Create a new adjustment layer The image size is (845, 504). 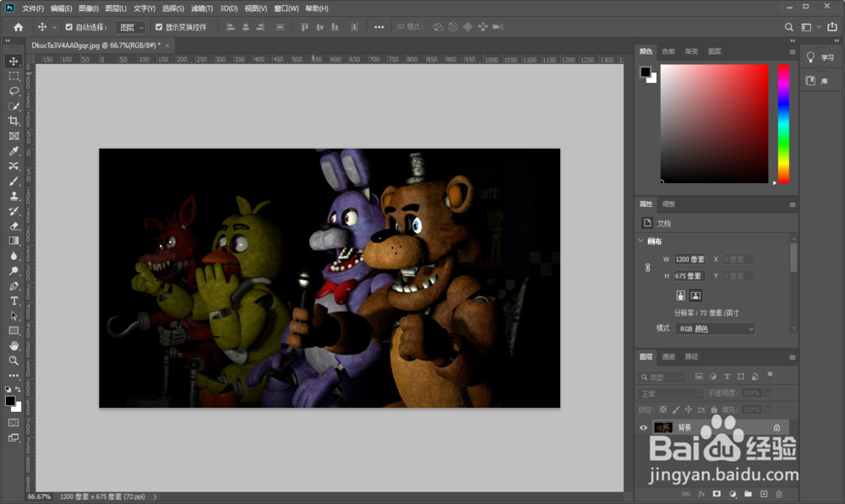733,494
